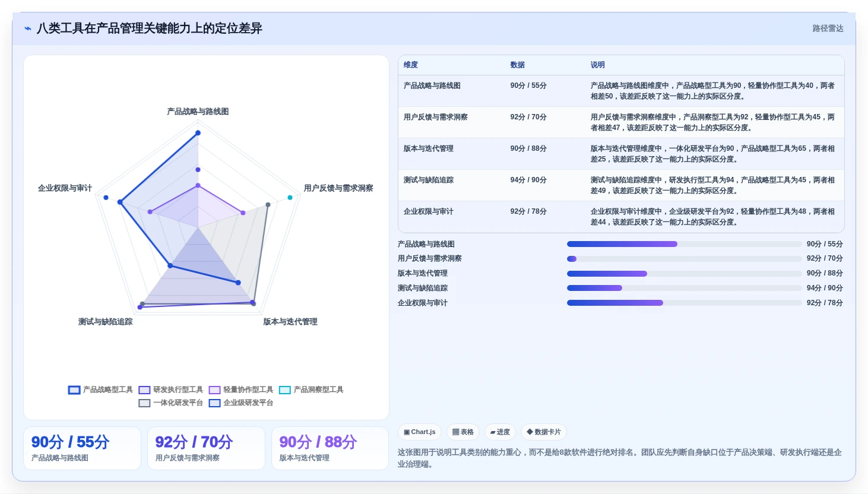The height and width of the screenshot is (494, 868).
Task: Select table row 产品战略与路线图
Action: coord(621,91)
